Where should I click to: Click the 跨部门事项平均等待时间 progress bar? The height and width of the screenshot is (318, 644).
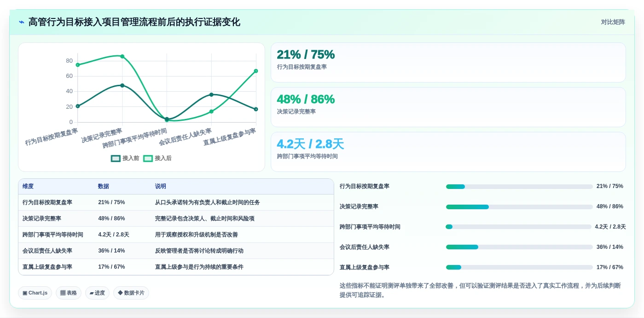click(518, 227)
